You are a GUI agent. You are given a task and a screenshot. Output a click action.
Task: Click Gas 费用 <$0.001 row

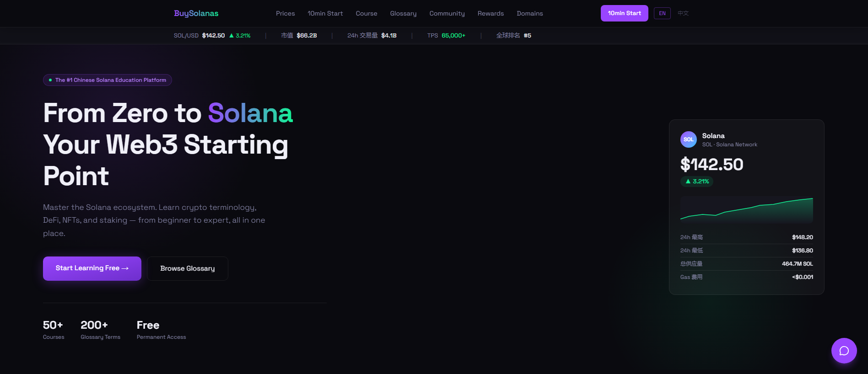point(747,277)
